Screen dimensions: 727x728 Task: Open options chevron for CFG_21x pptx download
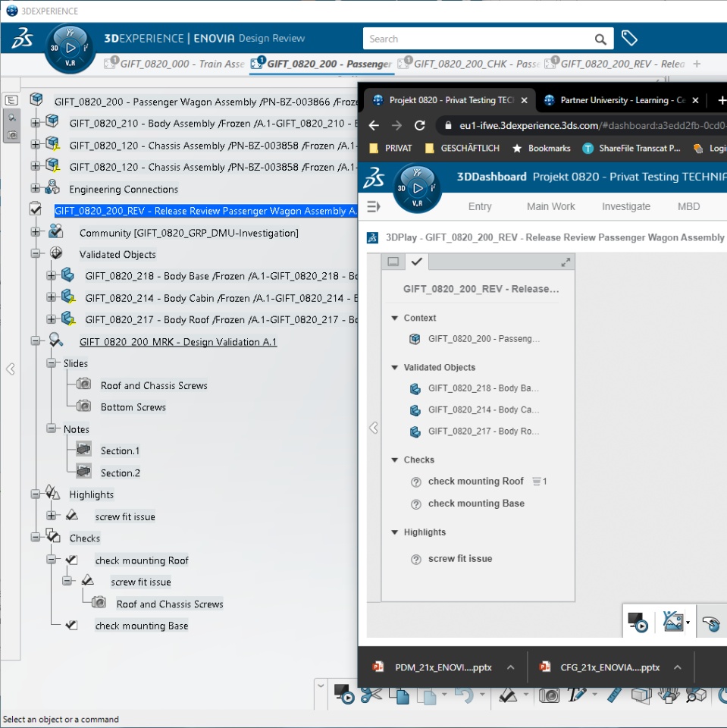coord(677,667)
